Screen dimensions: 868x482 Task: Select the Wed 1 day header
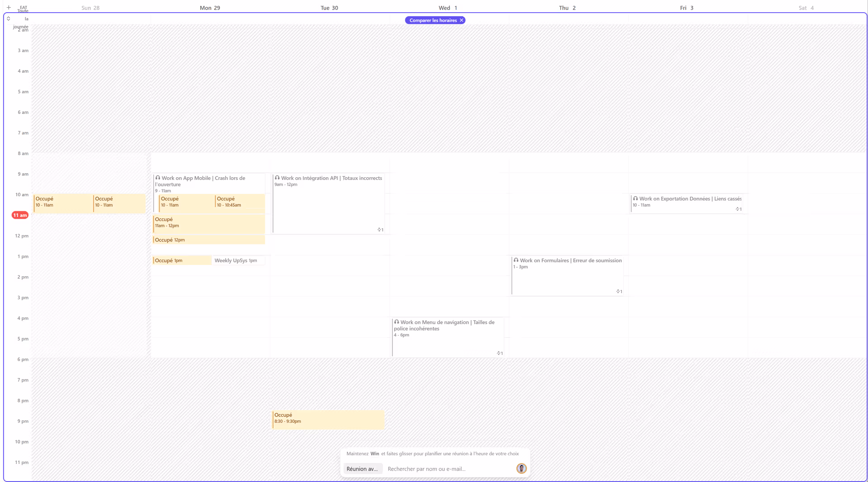click(x=447, y=8)
